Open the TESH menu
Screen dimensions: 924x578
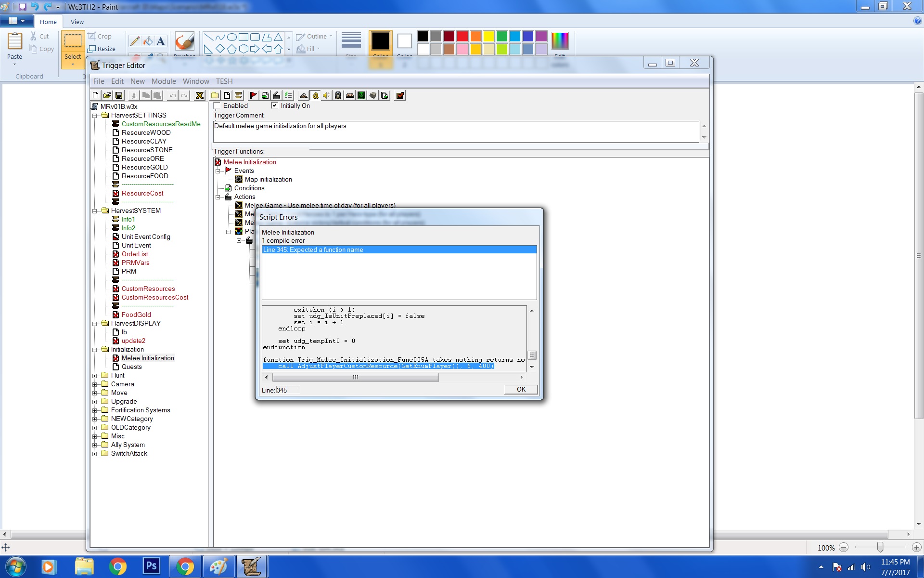pos(224,81)
